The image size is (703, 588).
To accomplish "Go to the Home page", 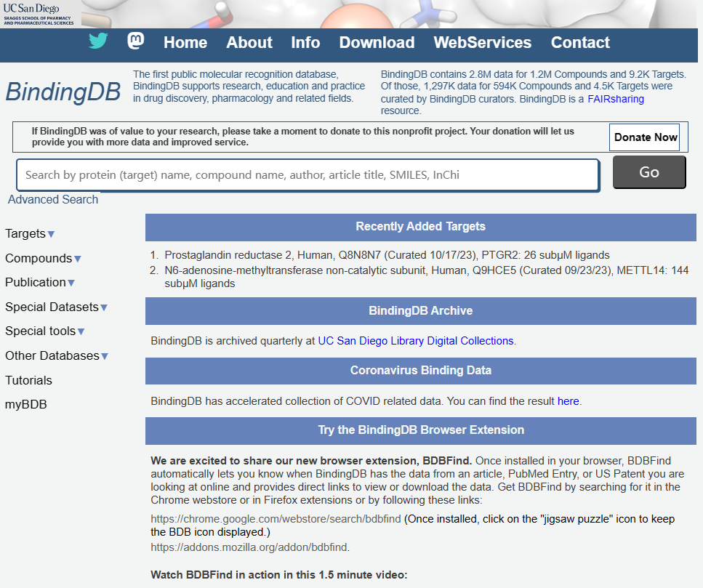I will (x=185, y=42).
